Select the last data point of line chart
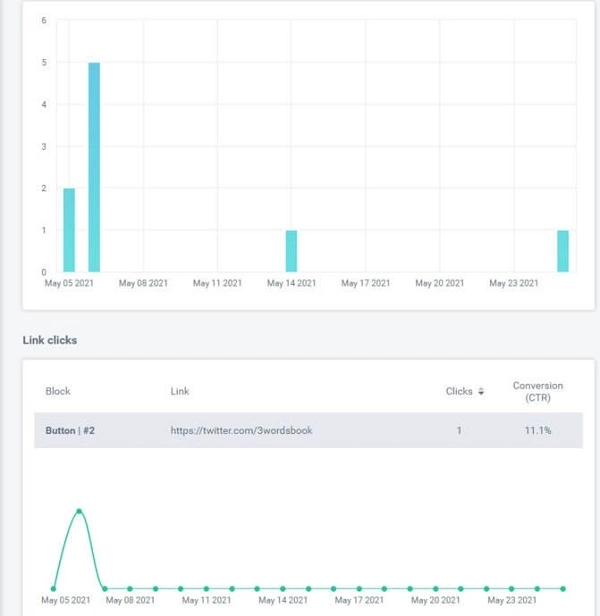600x616 pixels. 563,588
